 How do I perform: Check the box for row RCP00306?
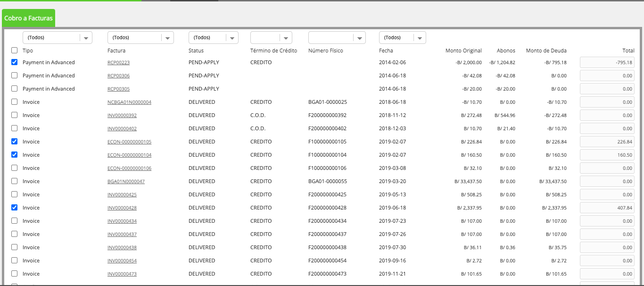tap(15, 76)
